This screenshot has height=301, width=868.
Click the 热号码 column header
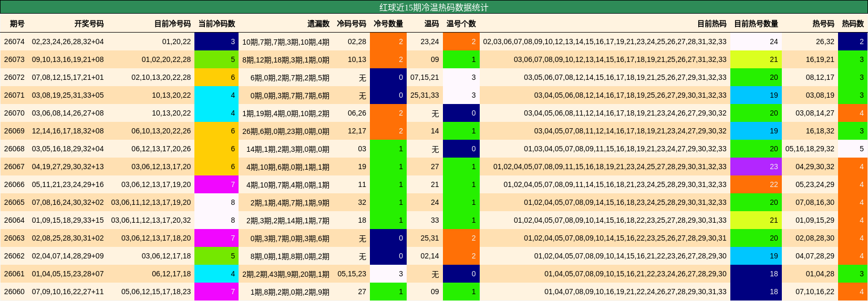(823, 24)
